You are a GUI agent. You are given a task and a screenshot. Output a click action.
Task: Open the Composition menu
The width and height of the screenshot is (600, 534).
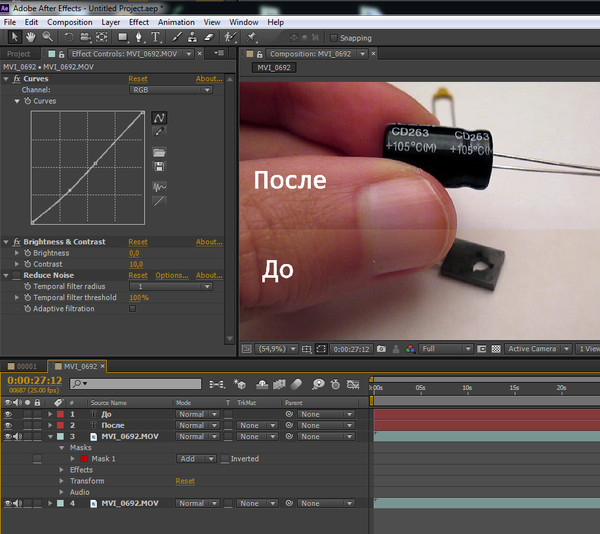pos(70,22)
